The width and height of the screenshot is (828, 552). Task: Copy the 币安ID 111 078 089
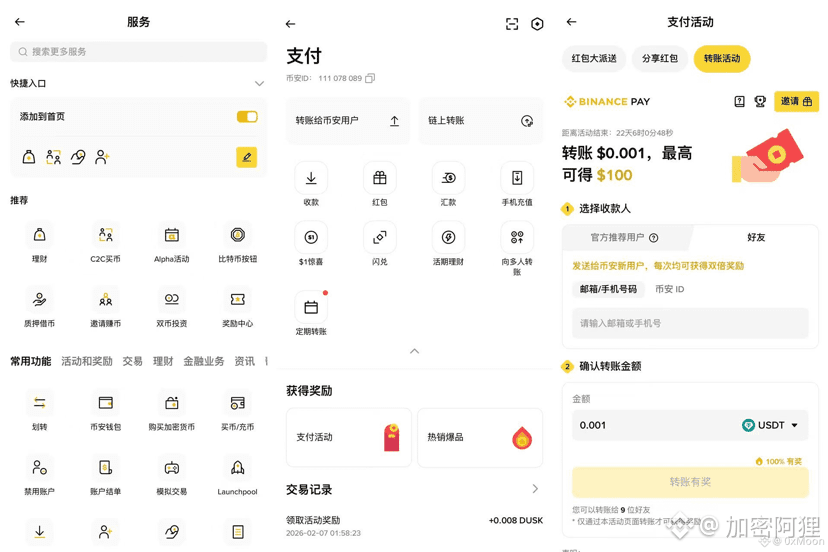pyautogui.click(x=370, y=78)
